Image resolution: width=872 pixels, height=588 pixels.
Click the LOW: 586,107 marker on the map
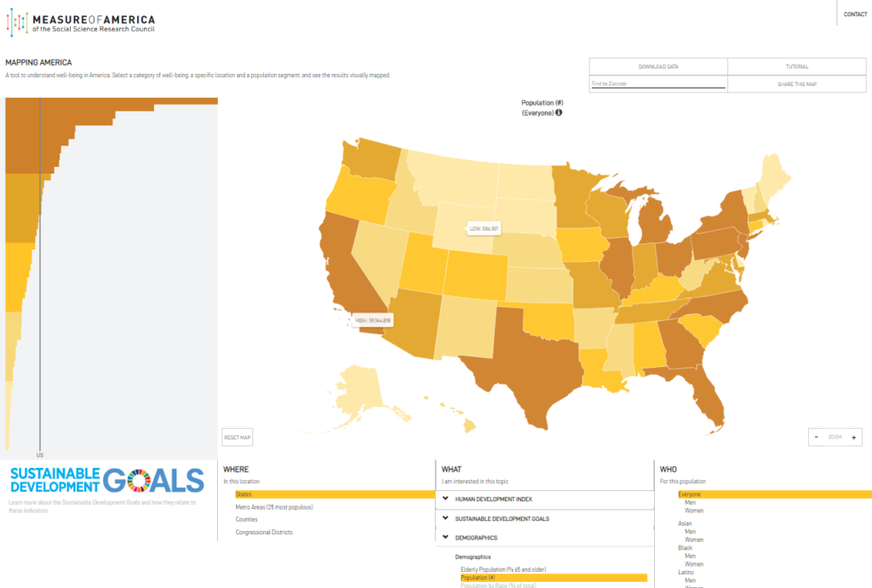(482, 228)
